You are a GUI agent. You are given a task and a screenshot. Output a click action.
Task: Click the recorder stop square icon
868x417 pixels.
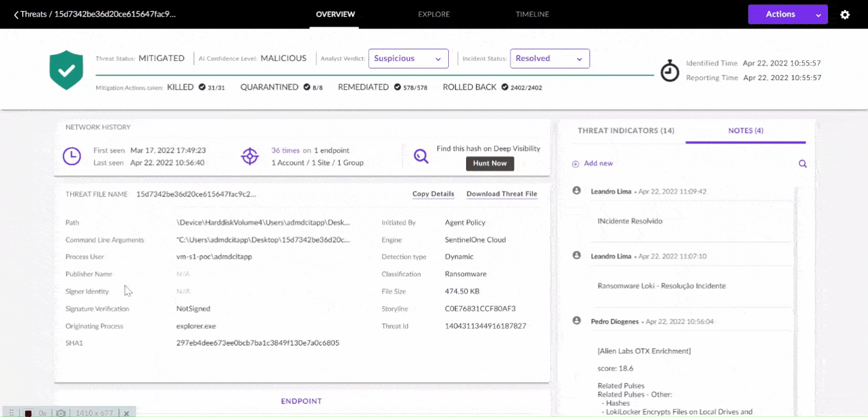(28, 413)
